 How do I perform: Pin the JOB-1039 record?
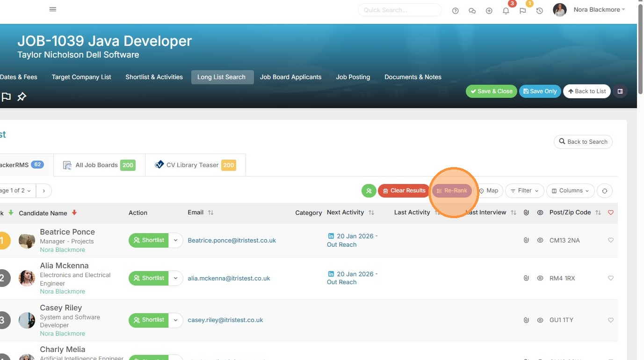point(22,97)
